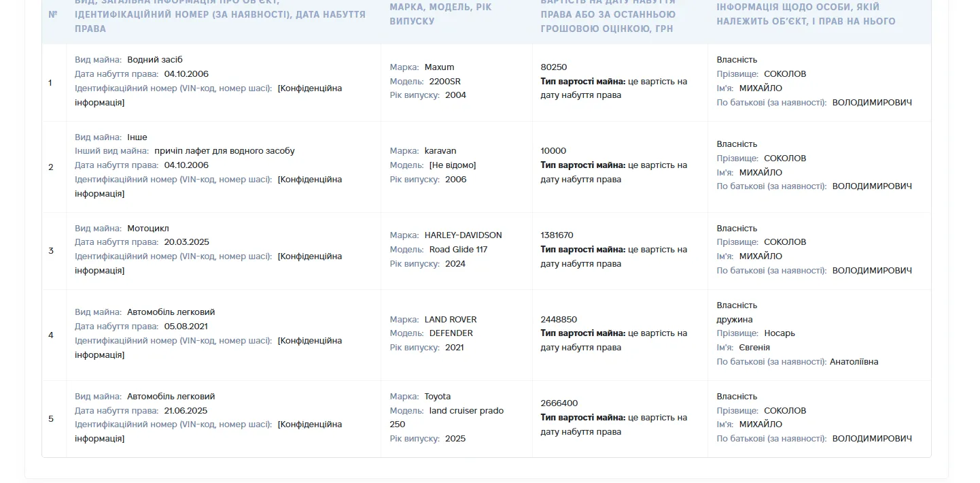Viewport: 980px width, 483px height.
Task: Click the 'Водний засіб' property type value
Action: 155,60
